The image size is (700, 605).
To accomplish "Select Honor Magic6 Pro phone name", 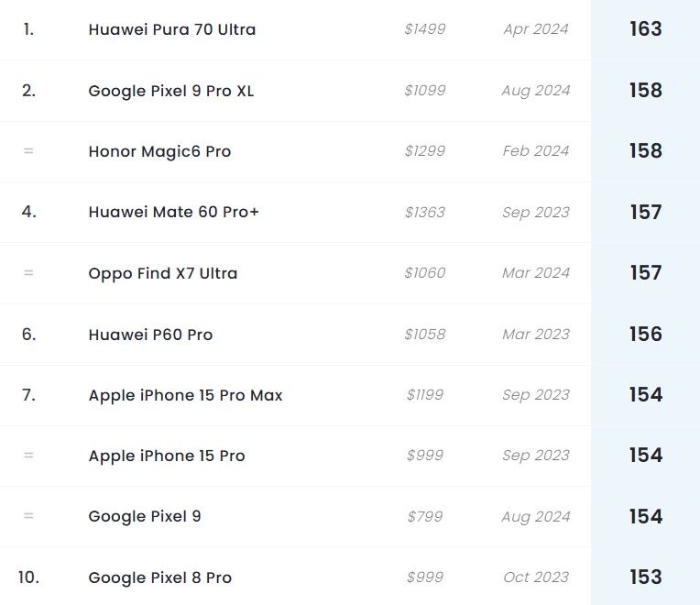I will point(159,151).
